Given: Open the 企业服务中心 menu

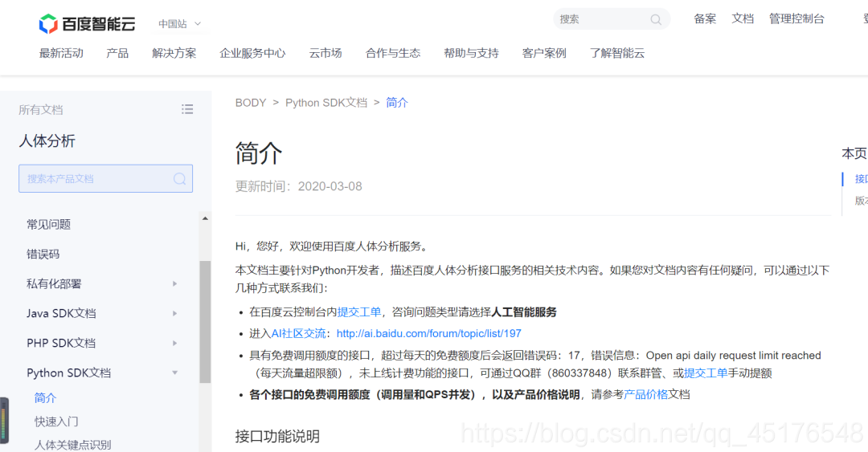Looking at the screenshot, I should pos(252,53).
